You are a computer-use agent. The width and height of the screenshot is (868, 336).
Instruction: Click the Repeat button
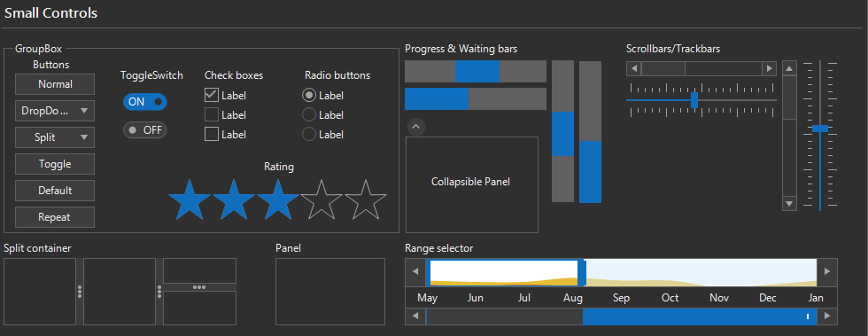click(x=55, y=217)
